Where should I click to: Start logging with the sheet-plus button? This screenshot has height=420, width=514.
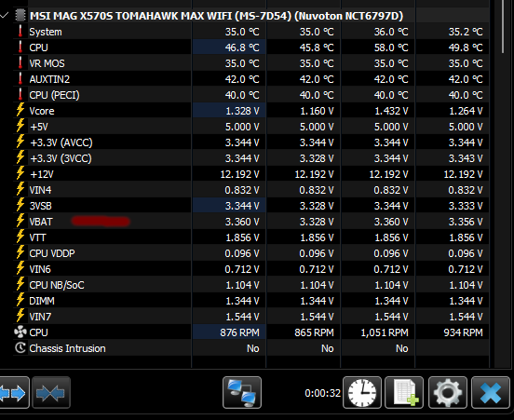coord(404,392)
